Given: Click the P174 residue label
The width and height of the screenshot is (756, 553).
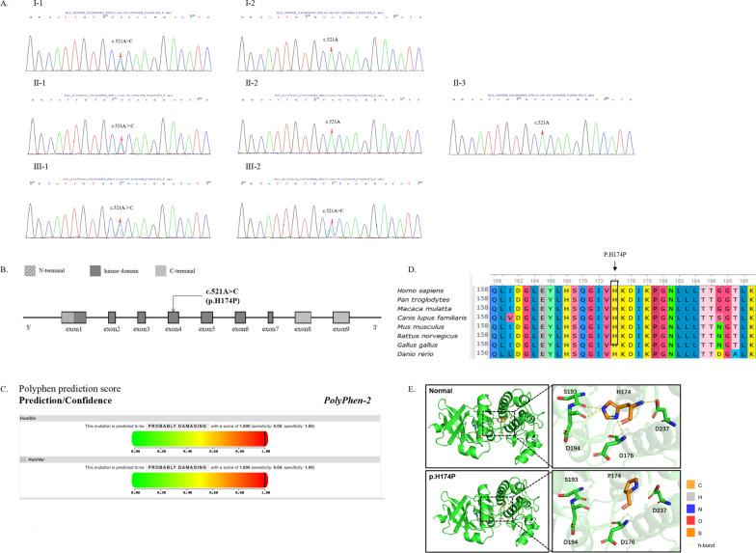Looking at the screenshot, I should [614, 476].
